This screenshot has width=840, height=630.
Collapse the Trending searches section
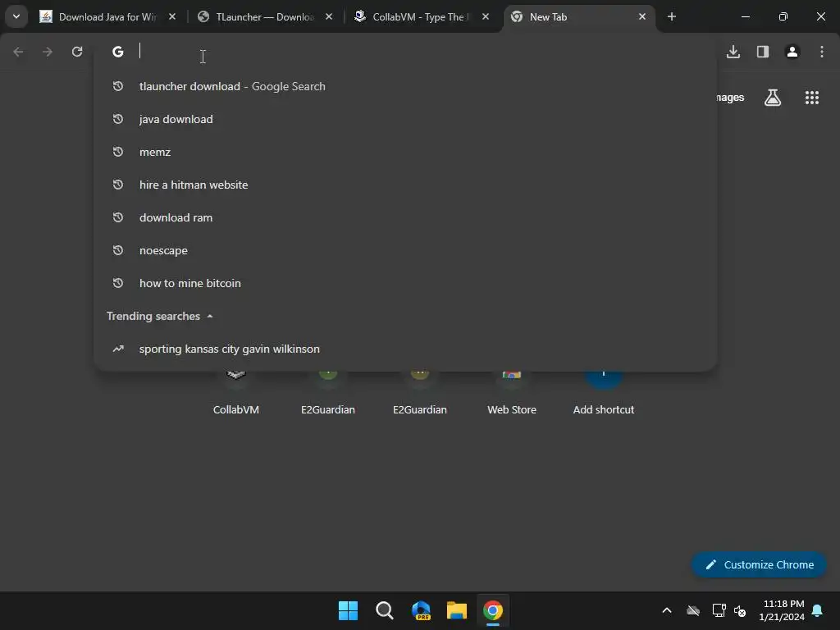[x=210, y=316]
